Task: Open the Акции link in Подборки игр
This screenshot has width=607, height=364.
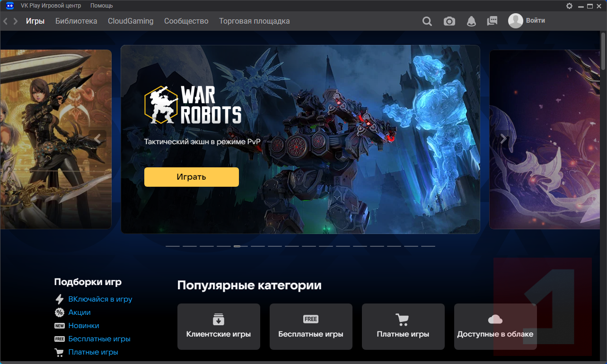Action: pyautogui.click(x=79, y=312)
